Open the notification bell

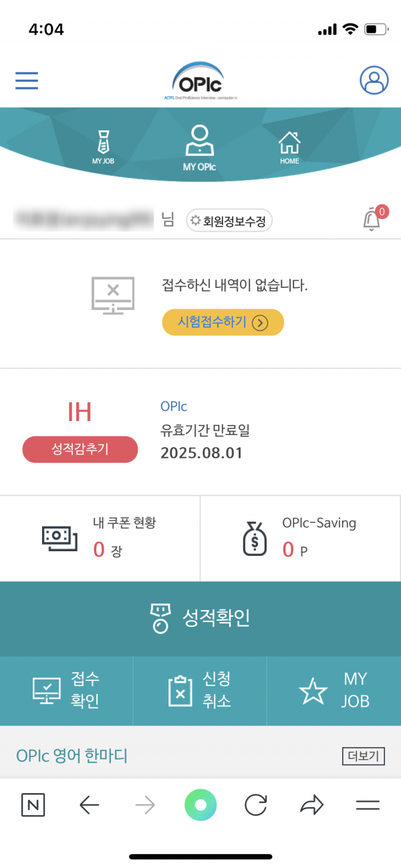(372, 220)
